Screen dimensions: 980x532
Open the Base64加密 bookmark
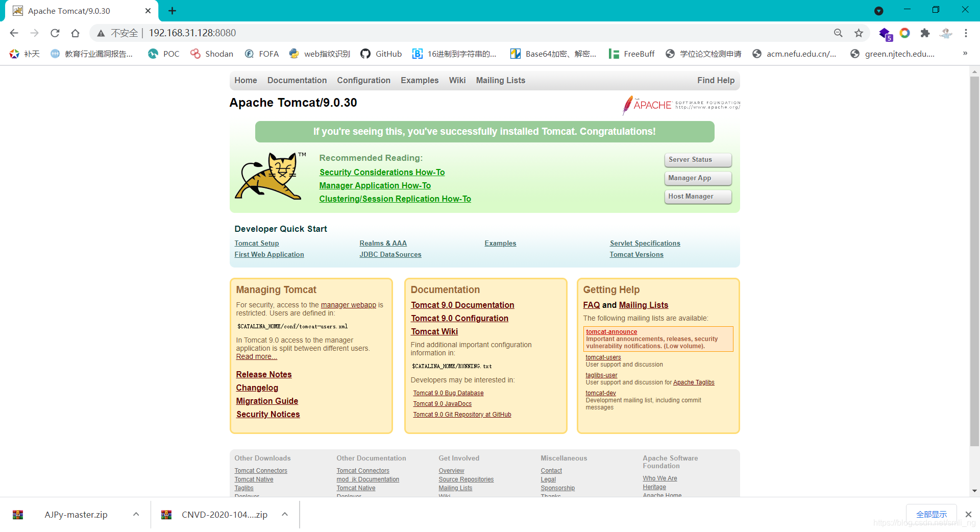(553, 54)
